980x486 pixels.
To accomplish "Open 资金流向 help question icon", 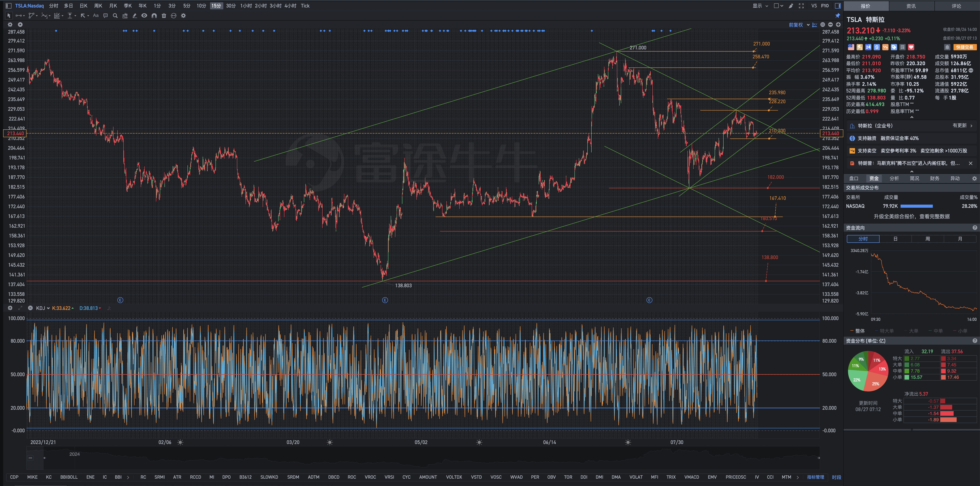I will click(975, 228).
